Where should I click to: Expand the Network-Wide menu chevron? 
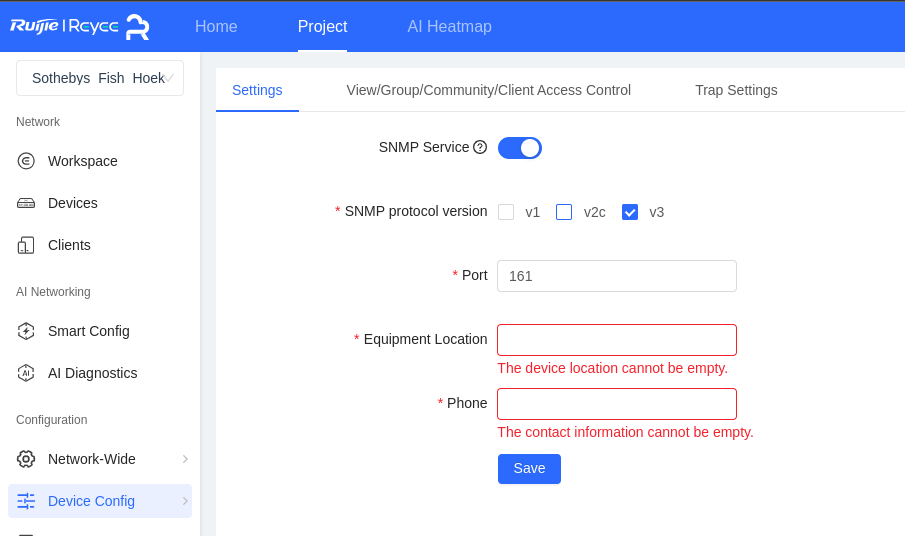(x=185, y=459)
